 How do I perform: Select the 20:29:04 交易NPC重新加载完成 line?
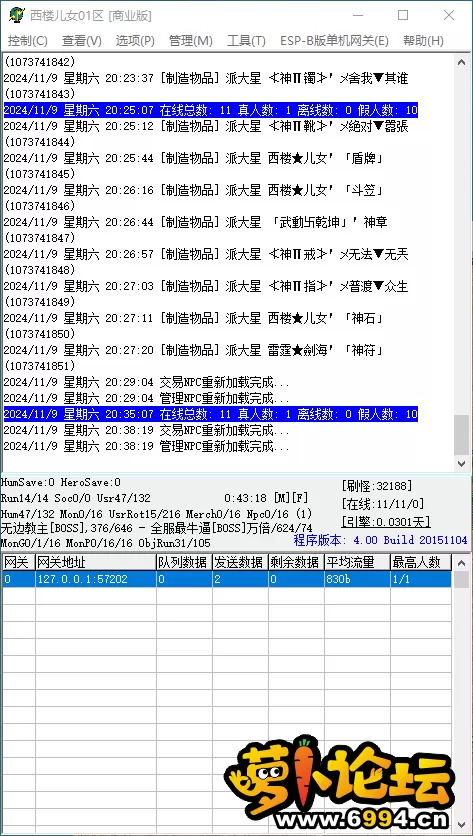pyautogui.click(x=147, y=382)
